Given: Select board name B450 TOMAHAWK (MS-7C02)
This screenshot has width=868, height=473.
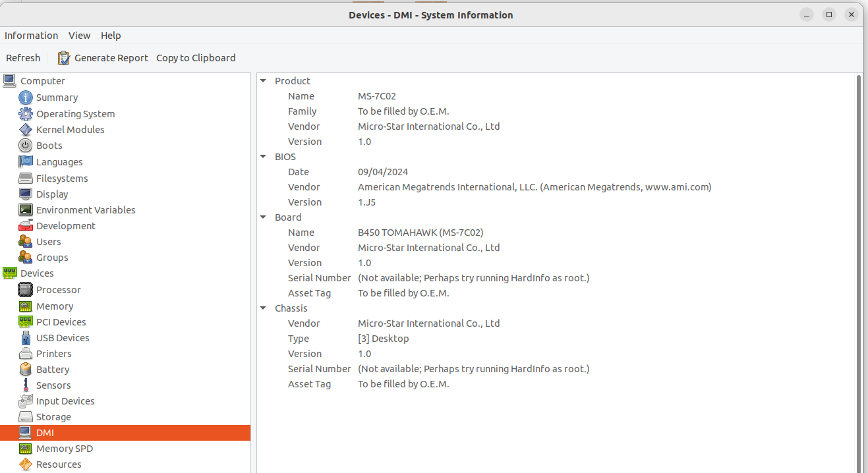Looking at the screenshot, I should (x=420, y=233).
